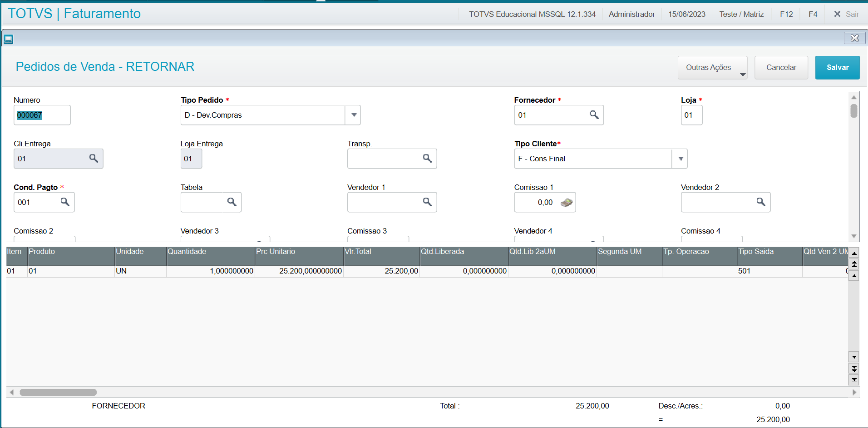This screenshot has width=868, height=428.
Task: Click Administrador user label
Action: (631, 14)
